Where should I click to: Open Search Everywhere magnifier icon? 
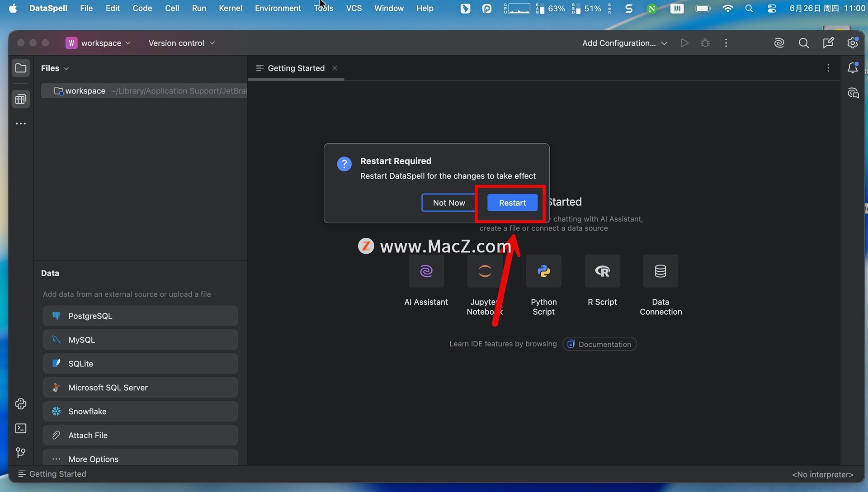coord(803,43)
